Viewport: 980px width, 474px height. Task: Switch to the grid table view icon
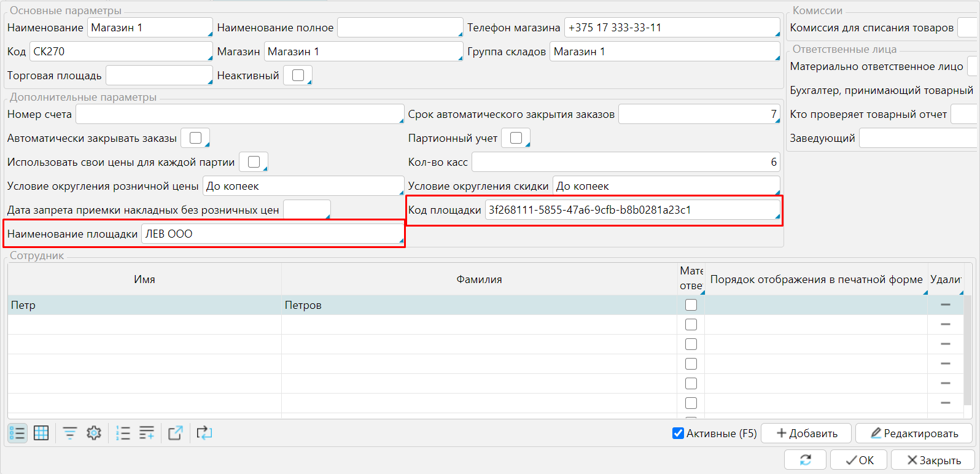pyautogui.click(x=41, y=433)
